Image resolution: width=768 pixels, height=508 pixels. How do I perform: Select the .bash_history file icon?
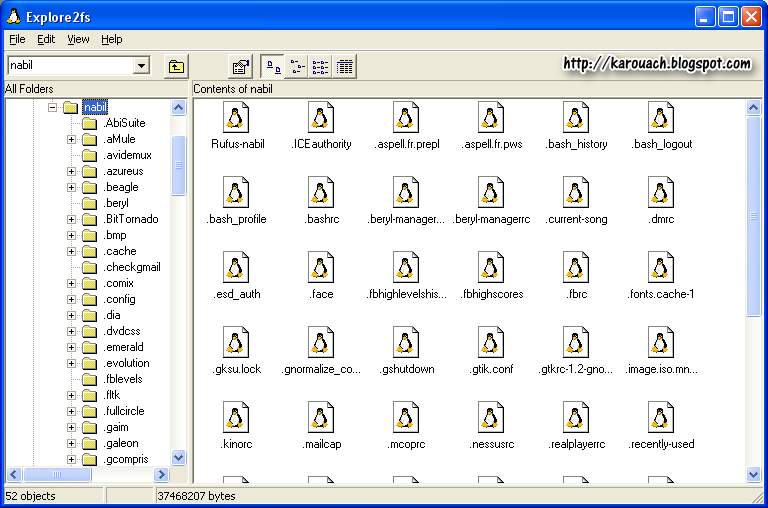point(576,118)
